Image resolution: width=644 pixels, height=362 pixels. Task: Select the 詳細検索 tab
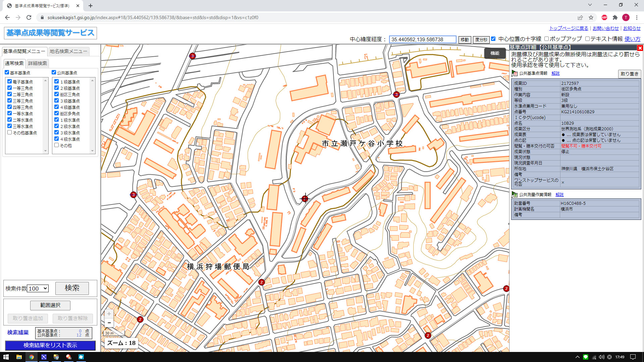click(x=38, y=63)
